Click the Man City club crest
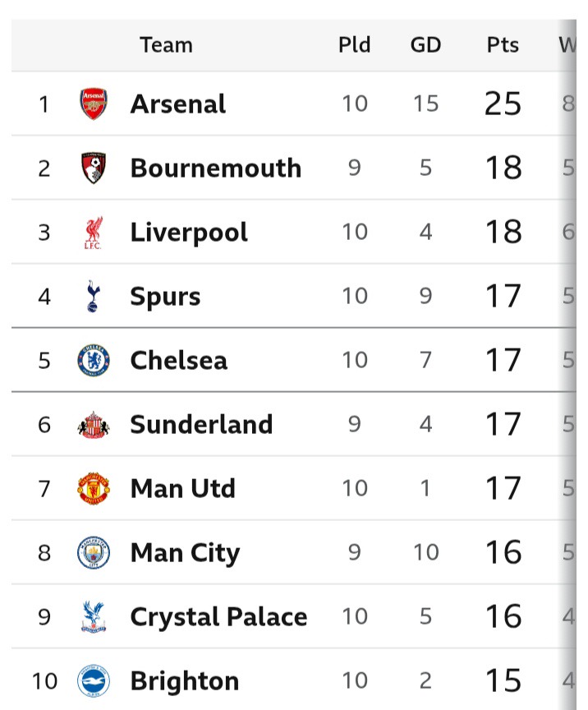Image resolution: width=588 pixels, height=710 pixels. click(x=94, y=553)
